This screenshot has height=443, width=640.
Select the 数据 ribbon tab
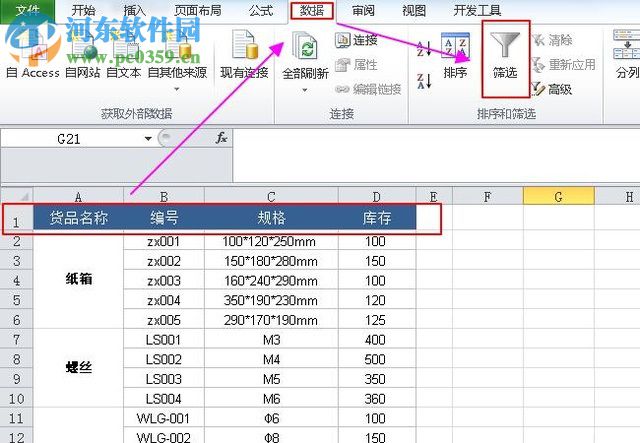(312, 11)
